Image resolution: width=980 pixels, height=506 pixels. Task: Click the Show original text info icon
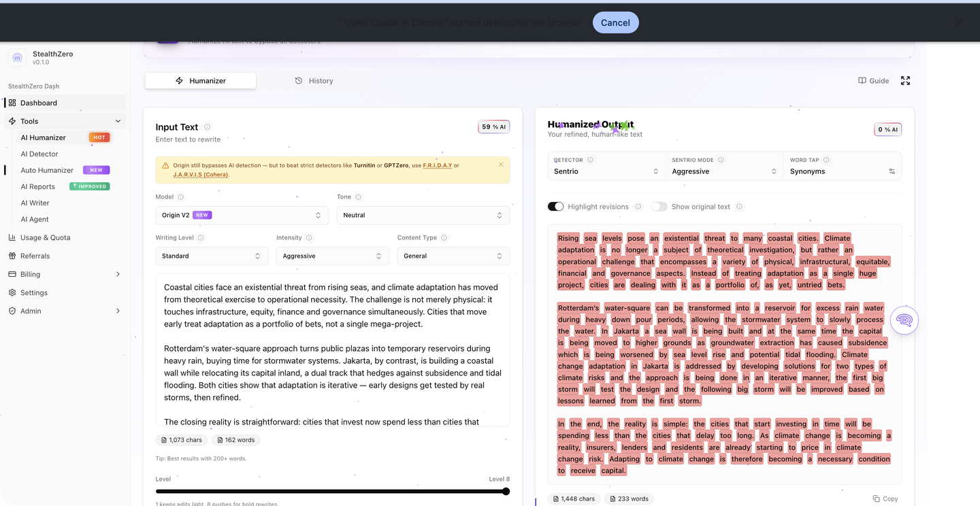click(x=739, y=207)
